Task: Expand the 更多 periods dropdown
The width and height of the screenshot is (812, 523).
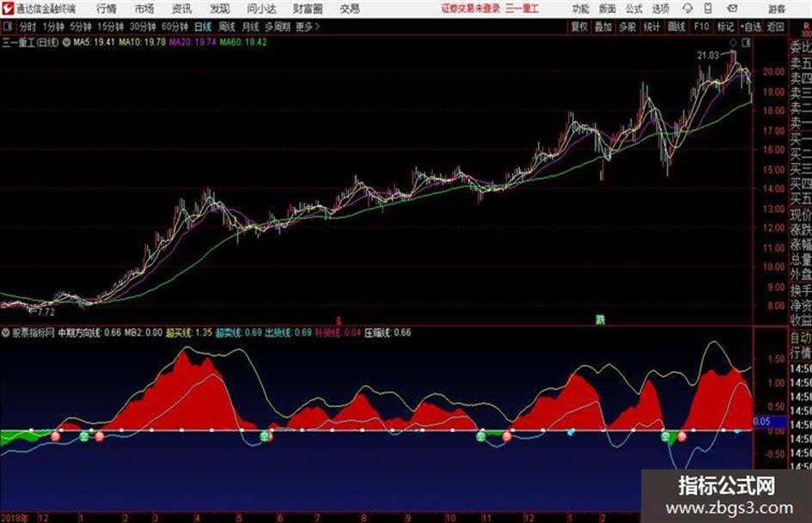Action: (x=308, y=27)
